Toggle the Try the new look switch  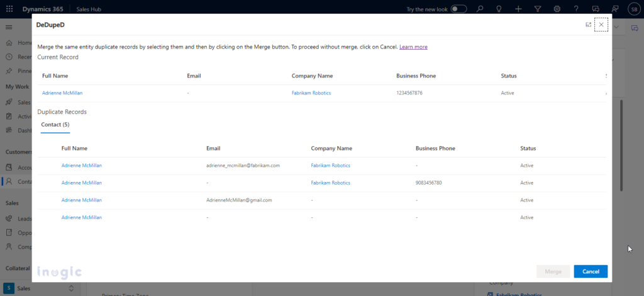point(458,9)
